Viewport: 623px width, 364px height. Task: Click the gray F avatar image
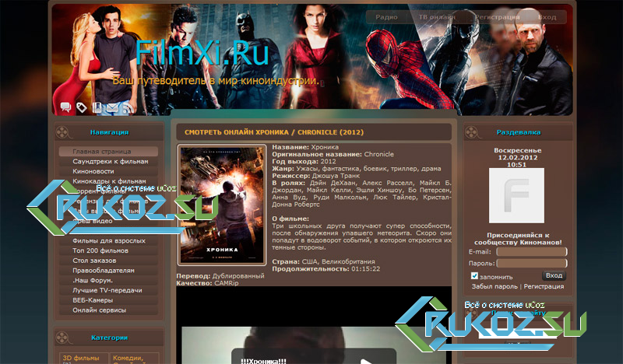(x=516, y=195)
